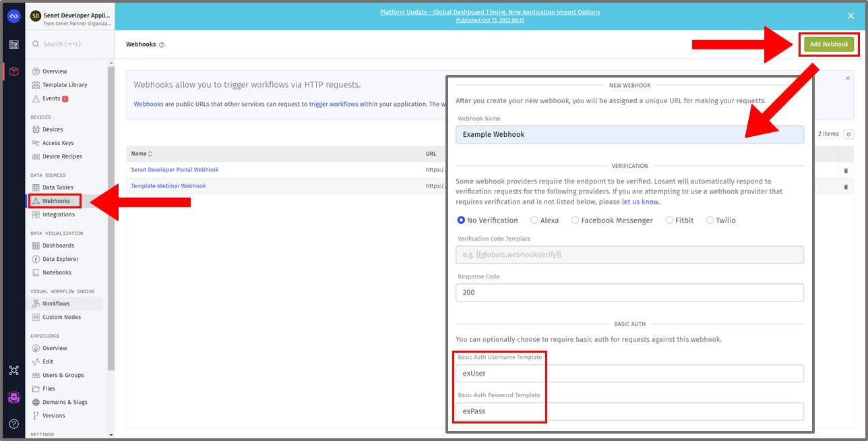Delete the Template-Webinar Webhook row

[x=846, y=187]
